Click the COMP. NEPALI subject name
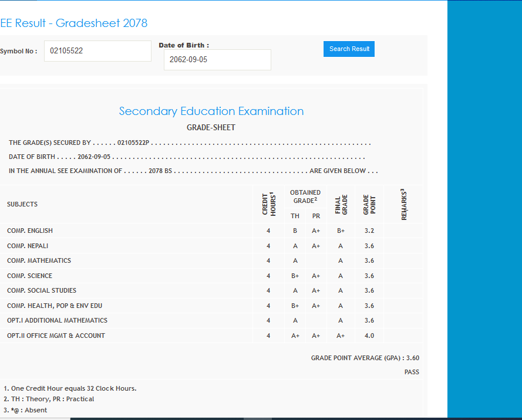This screenshot has width=522, height=420. tap(28, 246)
